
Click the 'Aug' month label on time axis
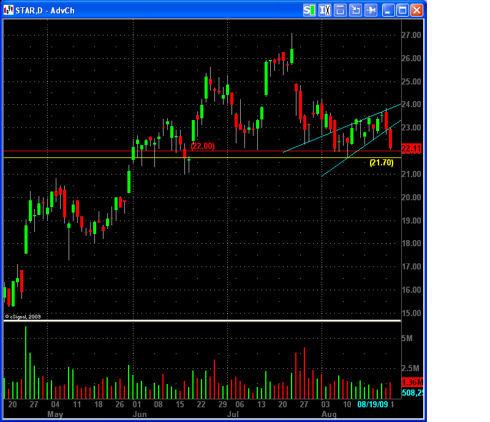pos(329,414)
